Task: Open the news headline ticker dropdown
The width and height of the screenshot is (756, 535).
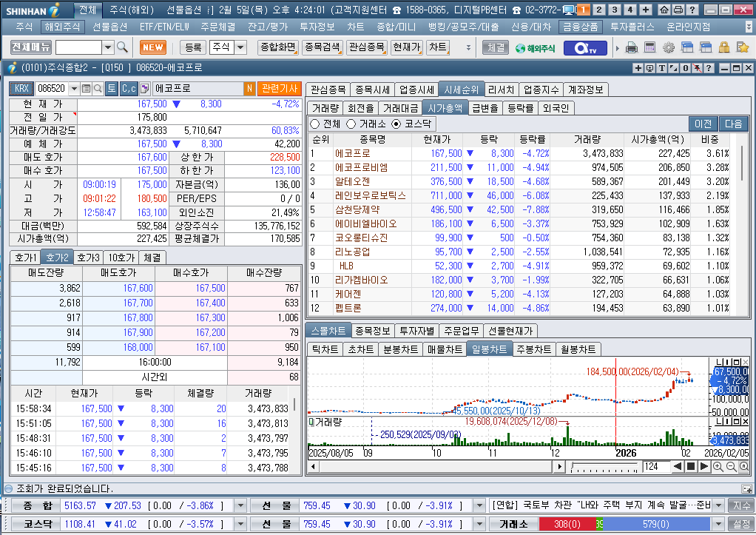Action: pyautogui.click(x=718, y=505)
